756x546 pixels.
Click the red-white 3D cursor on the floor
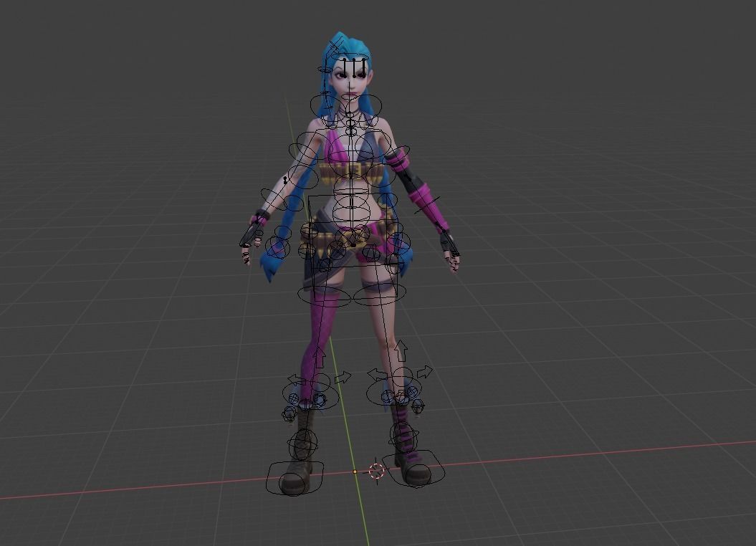pos(376,470)
